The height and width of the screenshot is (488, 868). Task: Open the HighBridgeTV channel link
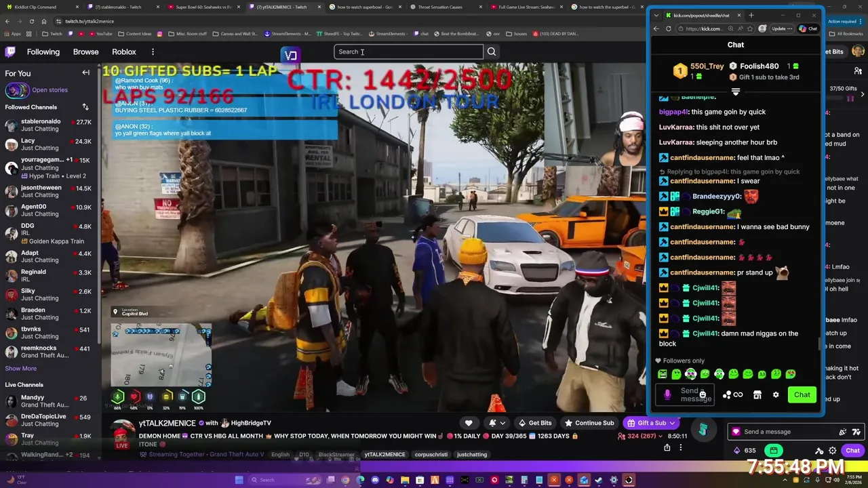click(x=251, y=423)
